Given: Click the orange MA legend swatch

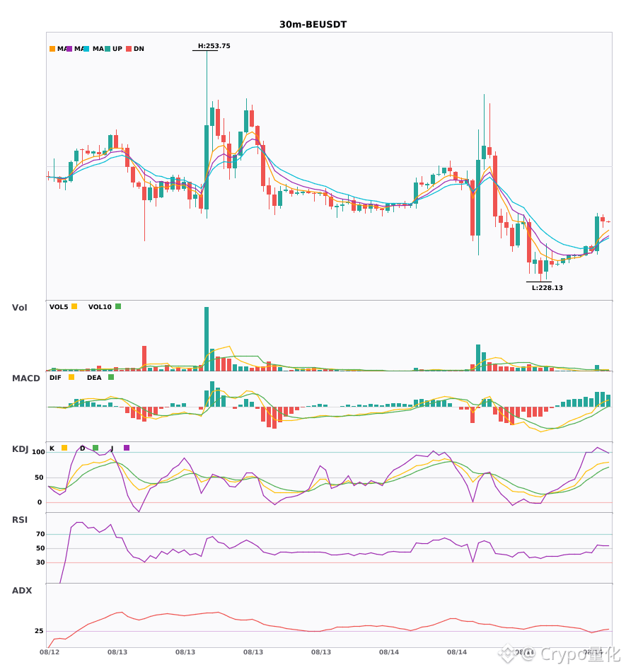Looking at the screenshot, I should click(x=52, y=49).
